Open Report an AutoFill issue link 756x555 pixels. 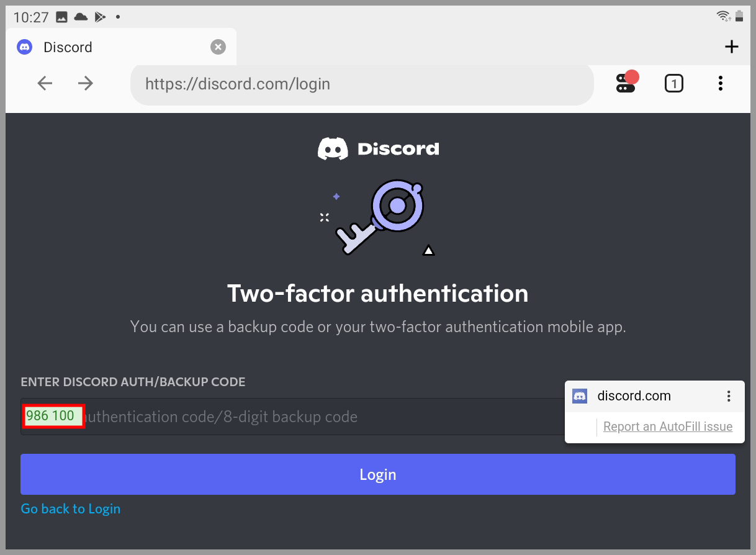click(668, 427)
